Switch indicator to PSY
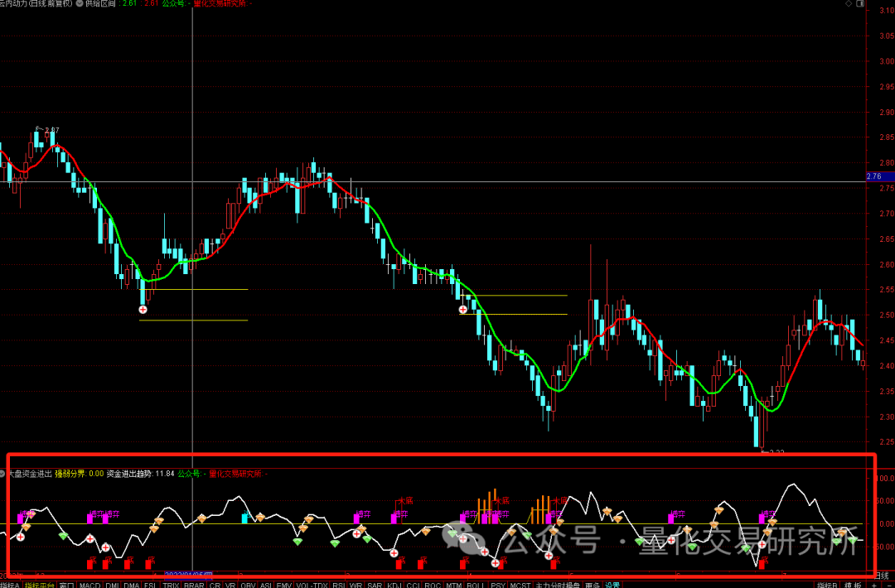 tap(498, 586)
